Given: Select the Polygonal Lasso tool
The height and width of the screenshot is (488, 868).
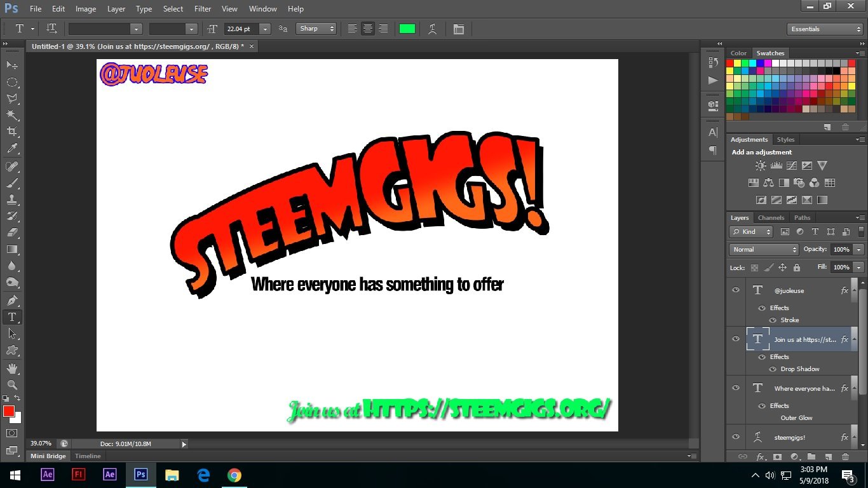Looking at the screenshot, I should (x=12, y=98).
